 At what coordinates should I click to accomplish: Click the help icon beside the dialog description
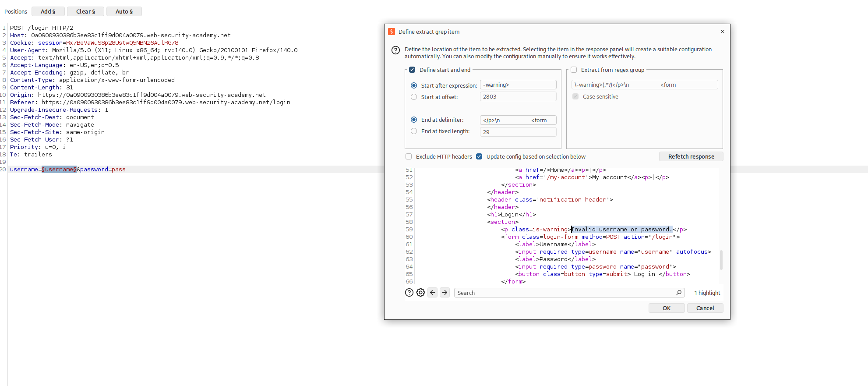395,50
